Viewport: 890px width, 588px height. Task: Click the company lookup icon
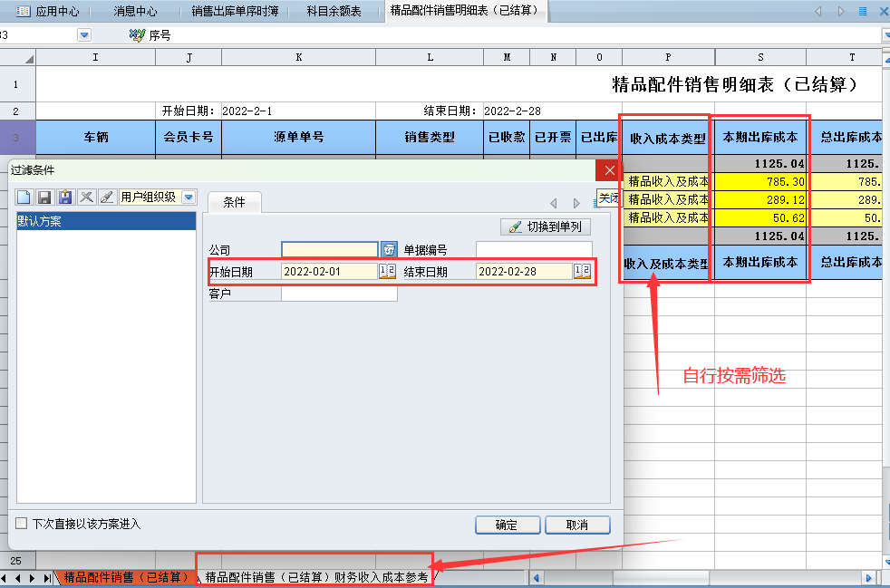(389, 249)
